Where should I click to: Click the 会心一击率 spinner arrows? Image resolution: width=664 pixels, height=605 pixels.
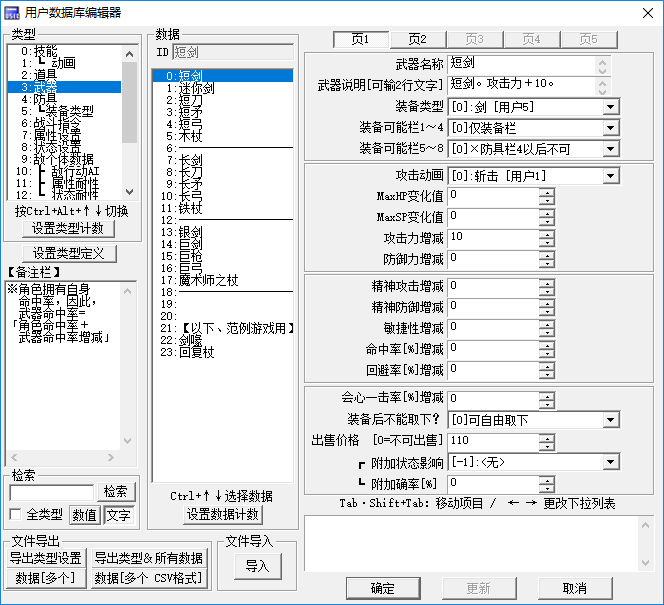(547, 400)
